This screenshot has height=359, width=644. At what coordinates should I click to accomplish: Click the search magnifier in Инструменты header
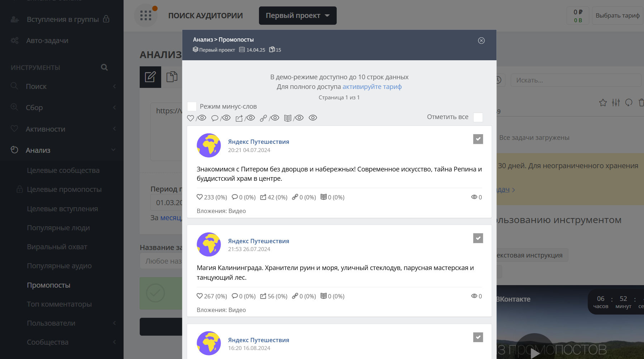[x=104, y=67]
